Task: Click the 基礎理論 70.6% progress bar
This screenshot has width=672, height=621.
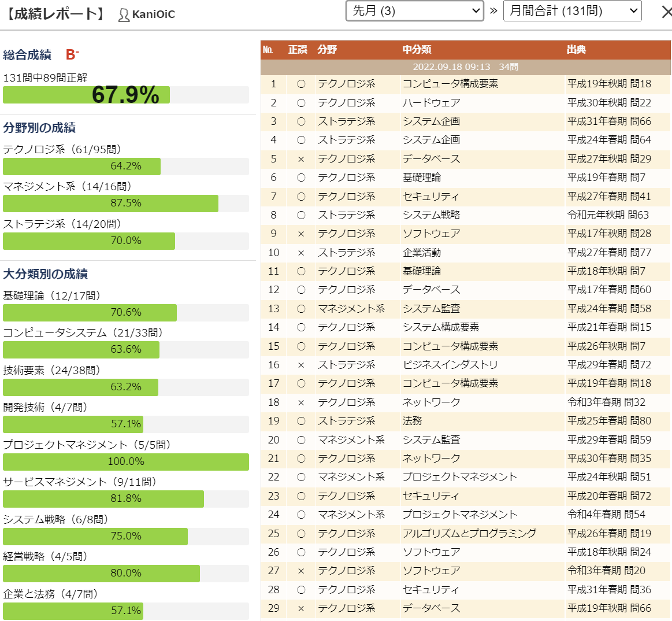Action: pos(126,313)
